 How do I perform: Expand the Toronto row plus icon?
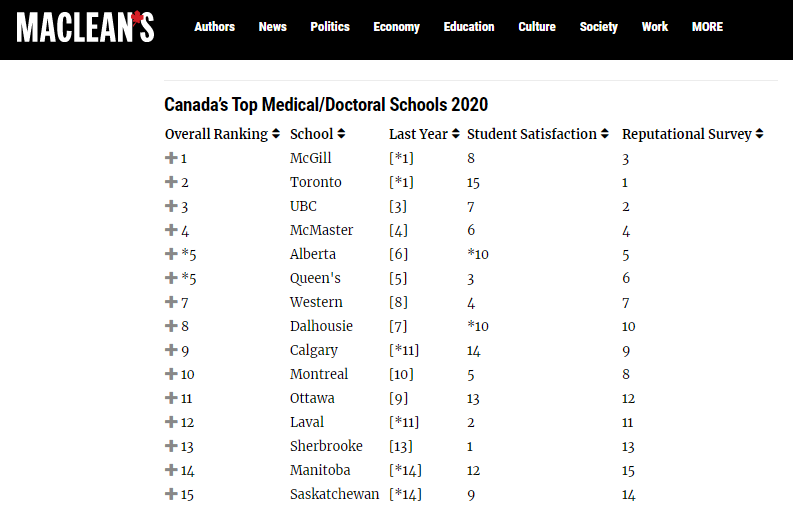171,182
